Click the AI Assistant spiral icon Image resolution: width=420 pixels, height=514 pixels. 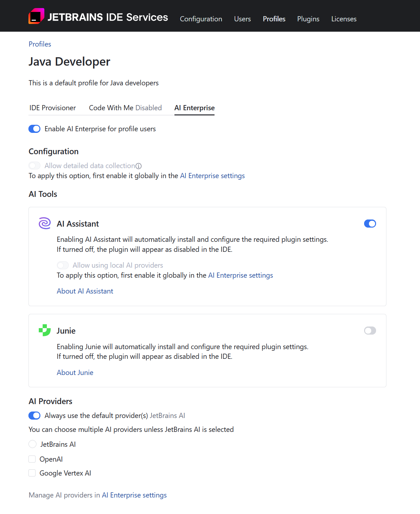tap(45, 223)
